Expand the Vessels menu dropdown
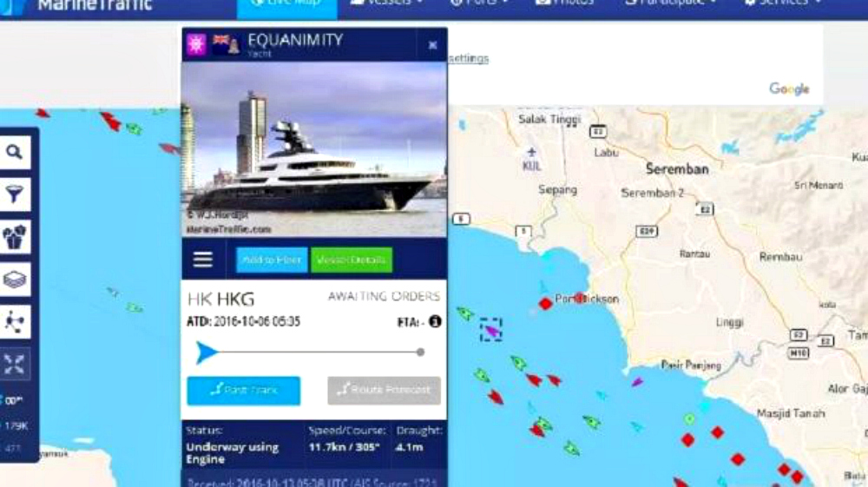 386,4
